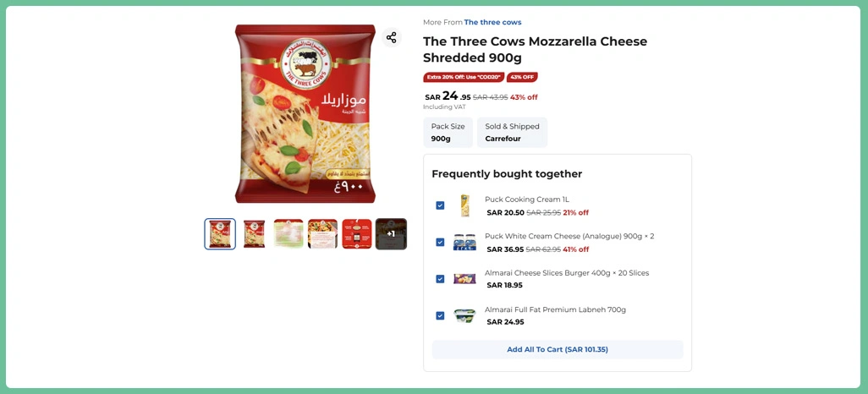This screenshot has width=868, height=394.
Task: Uncheck the Puck Cooking Cream 1L checkbox
Action: coord(440,205)
